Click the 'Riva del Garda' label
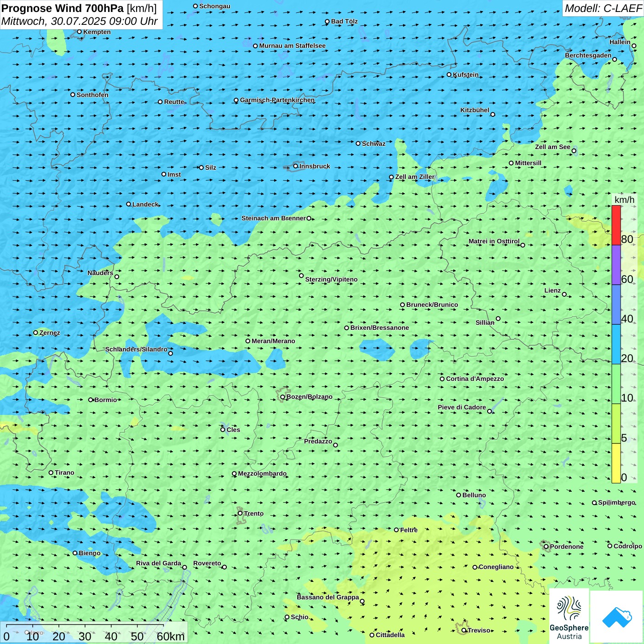The width and height of the screenshot is (644, 644). click(159, 563)
